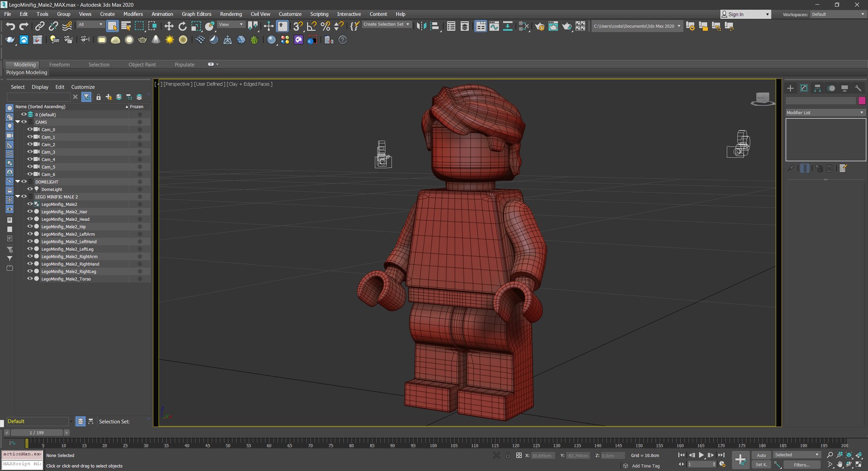Screen dimensions: 868x471
Task: Click the help question mark icon
Action: coord(343,40)
